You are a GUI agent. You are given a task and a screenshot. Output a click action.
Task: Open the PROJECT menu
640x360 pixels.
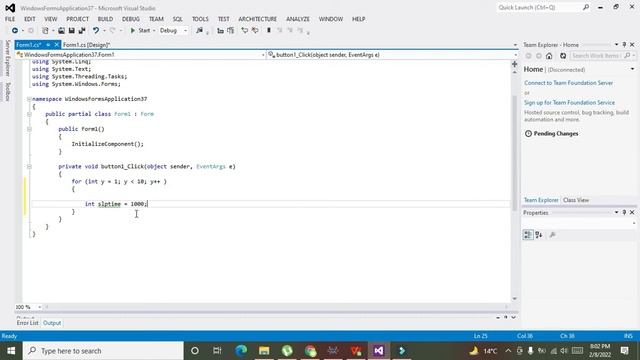(78, 19)
